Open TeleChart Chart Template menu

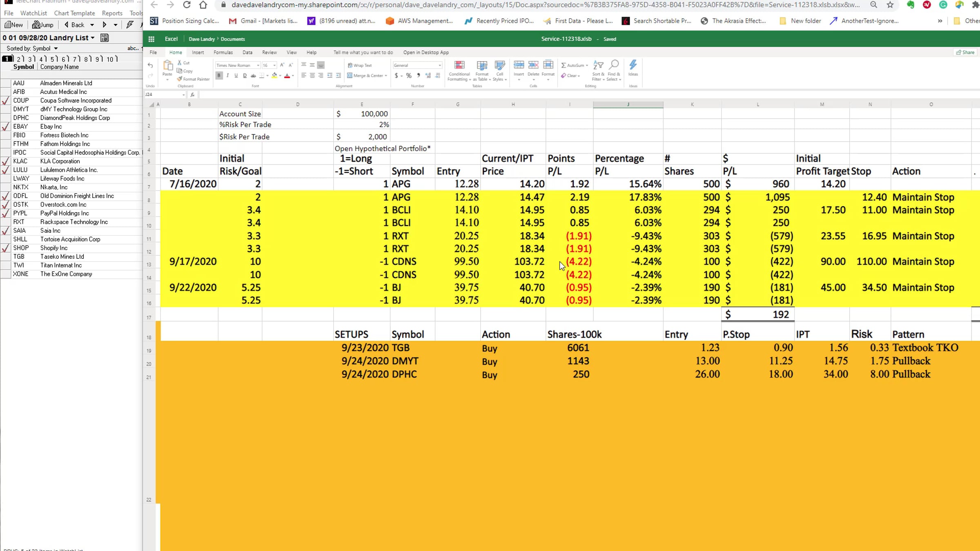[x=74, y=13]
